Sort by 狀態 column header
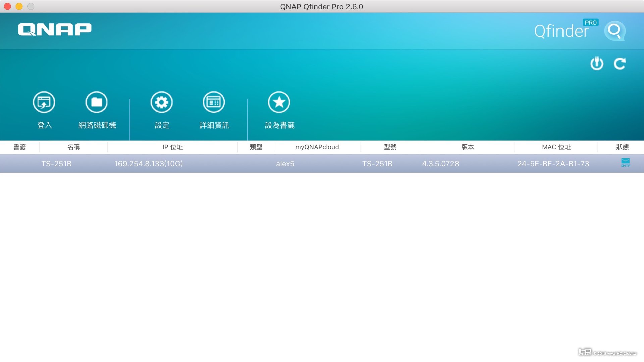 pyautogui.click(x=622, y=147)
